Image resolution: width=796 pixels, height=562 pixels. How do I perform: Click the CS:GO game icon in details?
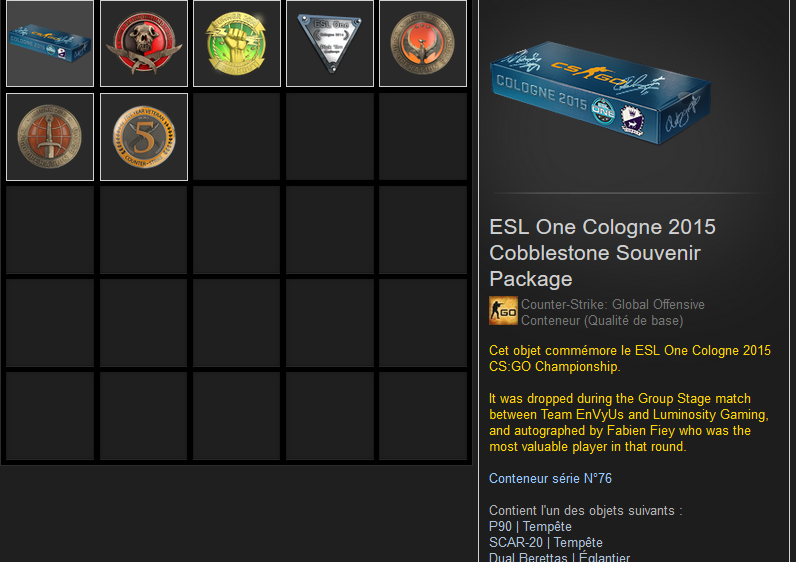tap(503, 311)
